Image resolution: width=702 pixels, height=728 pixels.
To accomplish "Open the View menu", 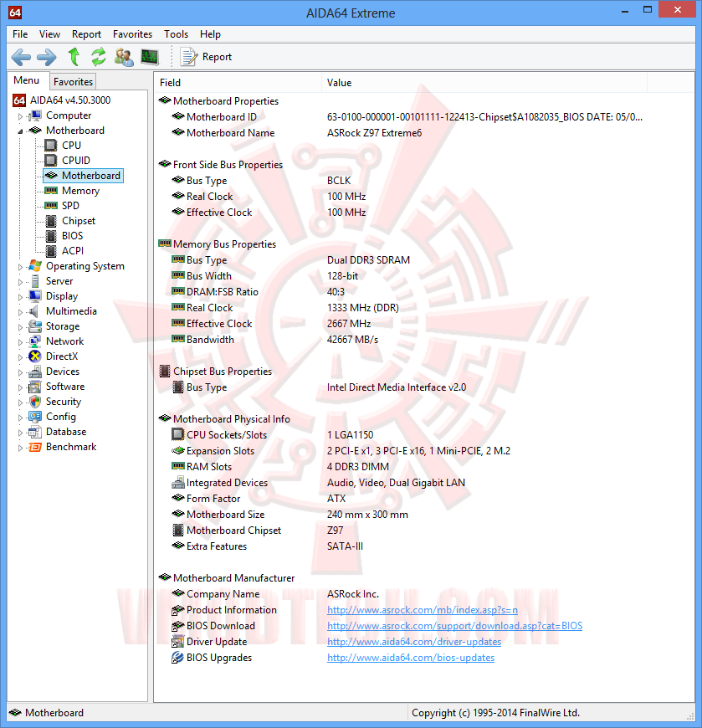I will pyautogui.click(x=49, y=34).
